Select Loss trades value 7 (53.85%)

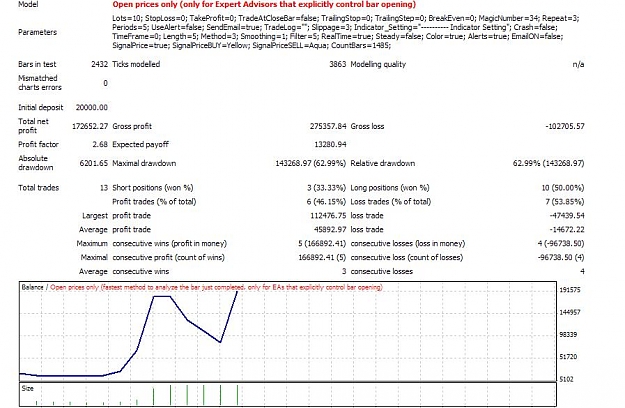pyautogui.click(x=565, y=202)
